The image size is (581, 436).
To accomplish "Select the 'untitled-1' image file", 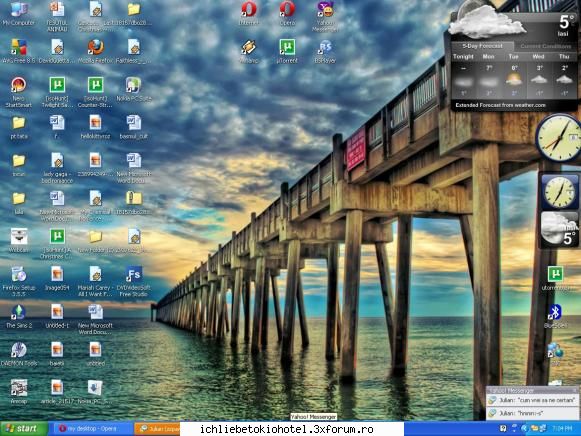I will coord(57,317).
